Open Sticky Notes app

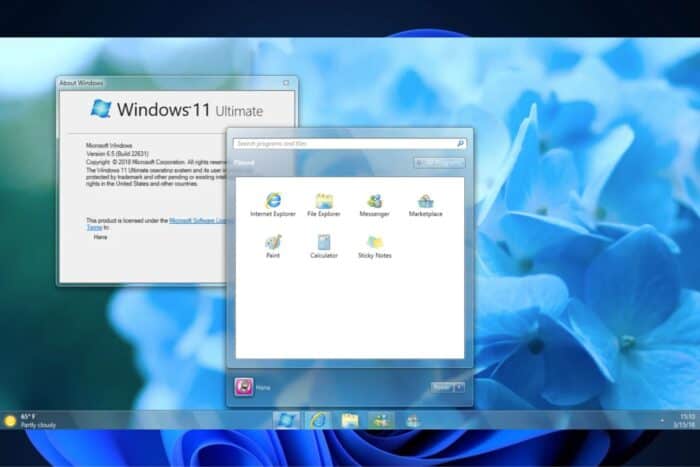click(374, 242)
